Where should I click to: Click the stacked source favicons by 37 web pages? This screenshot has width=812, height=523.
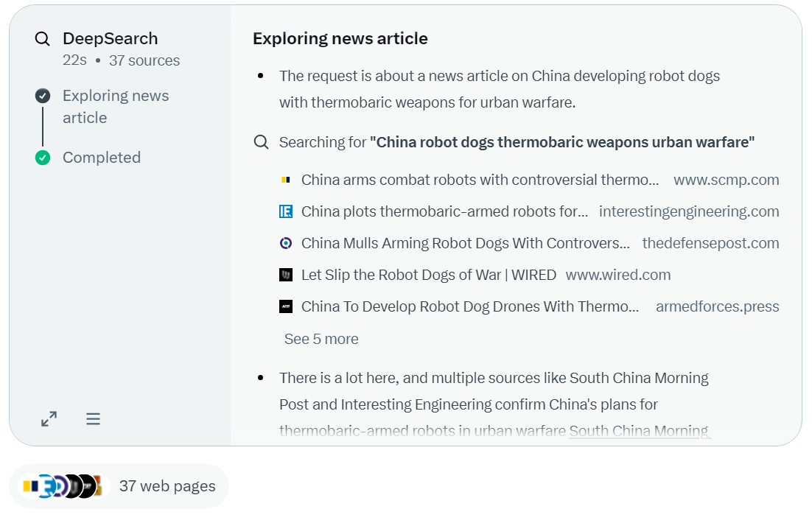coord(62,486)
